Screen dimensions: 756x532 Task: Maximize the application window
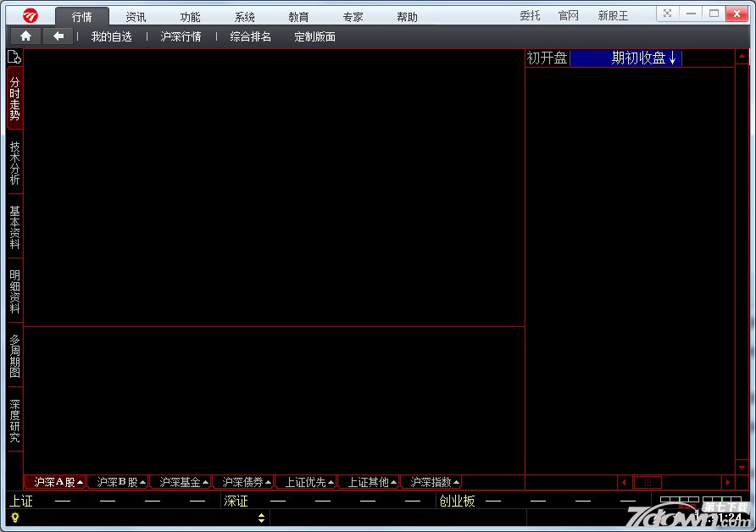714,14
